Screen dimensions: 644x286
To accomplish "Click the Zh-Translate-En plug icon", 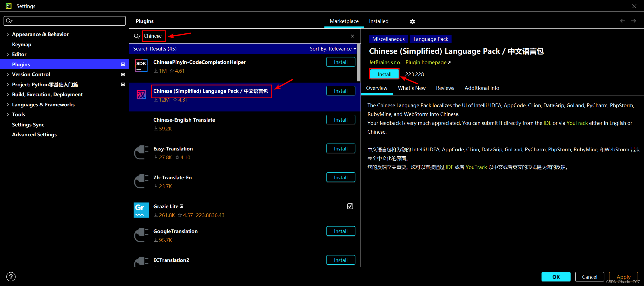I will point(141,181).
